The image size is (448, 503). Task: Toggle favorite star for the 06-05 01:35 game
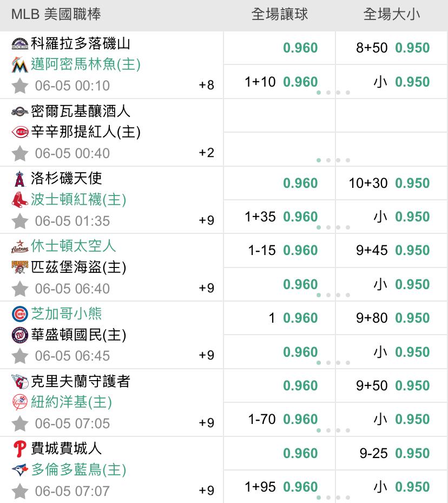(x=20, y=221)
